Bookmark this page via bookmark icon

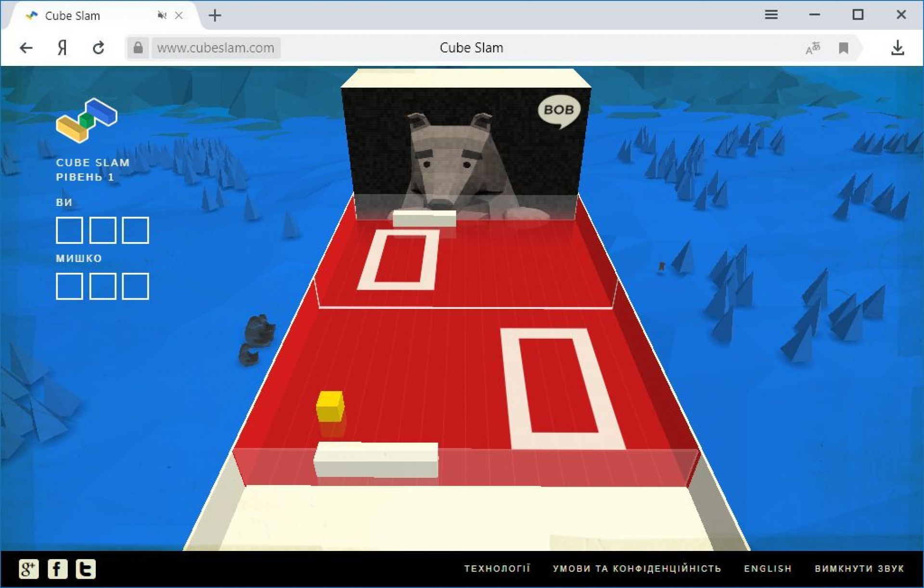coord(843,48)
